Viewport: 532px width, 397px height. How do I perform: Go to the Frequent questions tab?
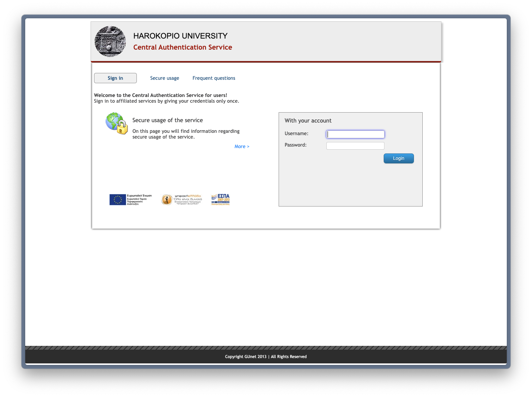(x=214, y=78)
